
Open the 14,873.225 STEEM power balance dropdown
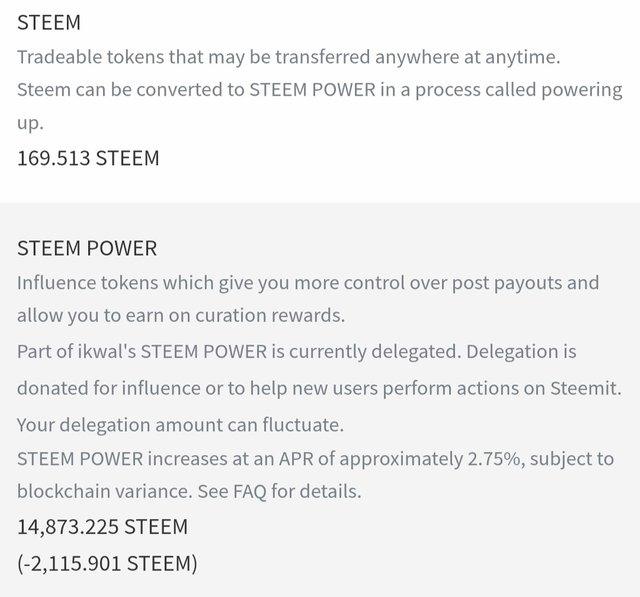(x=102, y=527)
